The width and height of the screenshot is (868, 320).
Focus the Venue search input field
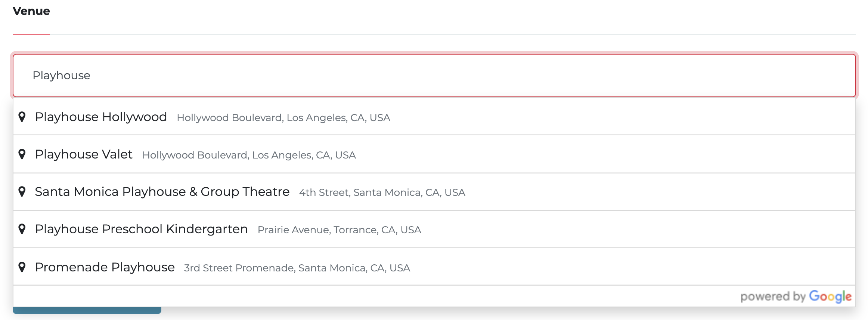tap(434, 76)
